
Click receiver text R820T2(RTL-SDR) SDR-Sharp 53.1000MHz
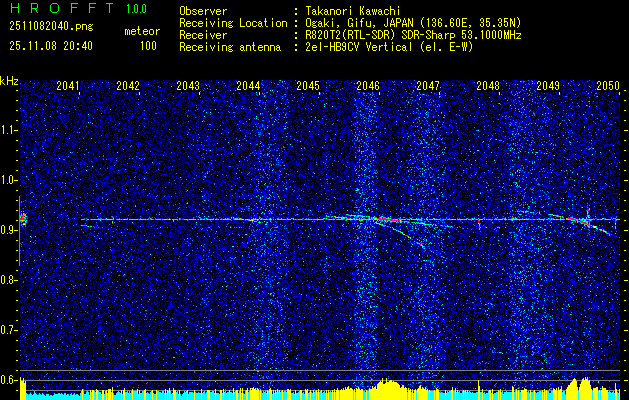(x=413, y=35)
